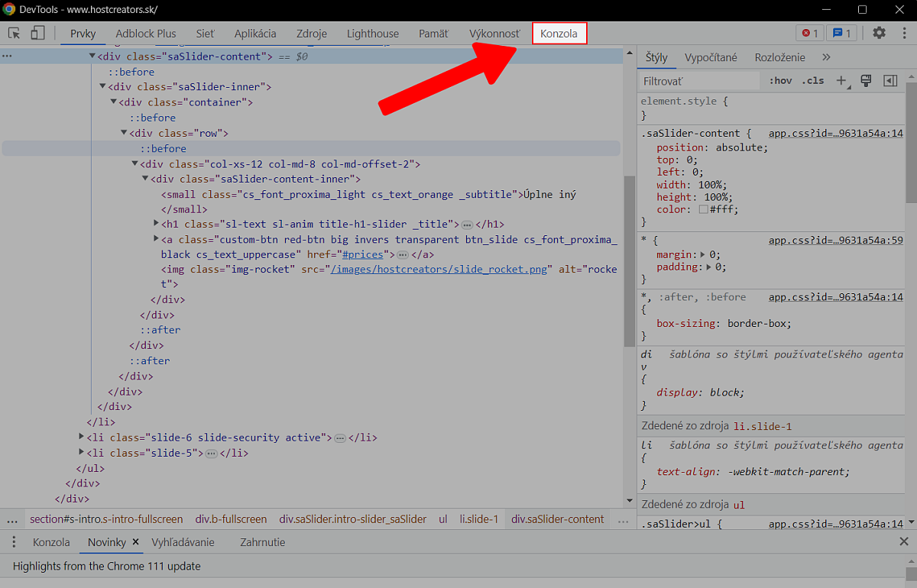
Task: Open Vyhľadávanie tab in drawer
Action: (183, 542)
